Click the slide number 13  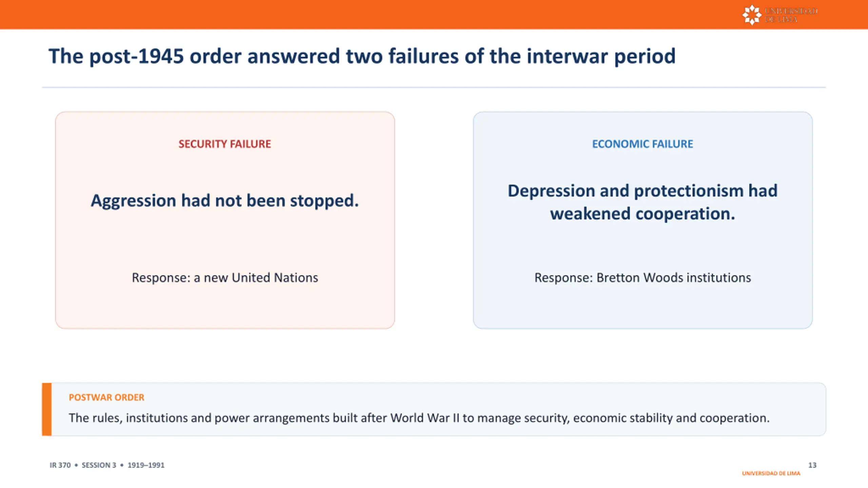pyautogui.click(x=812, y=465)
